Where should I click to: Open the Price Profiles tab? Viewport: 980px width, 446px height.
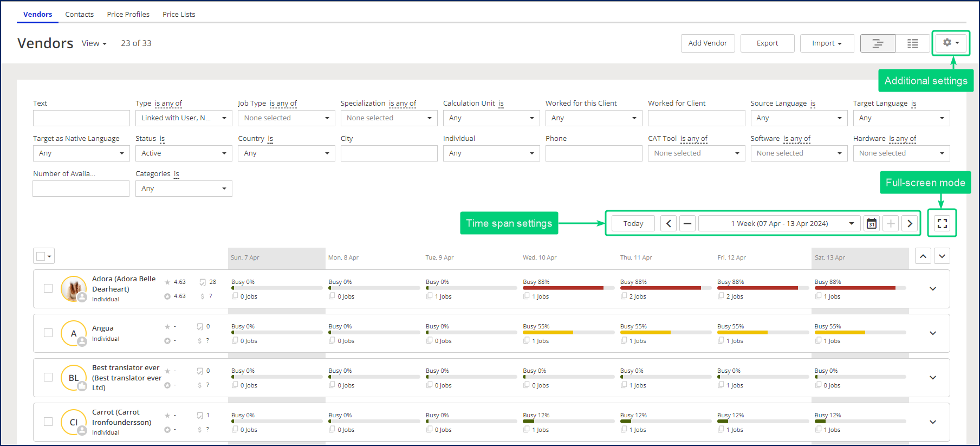pos(128,14)
